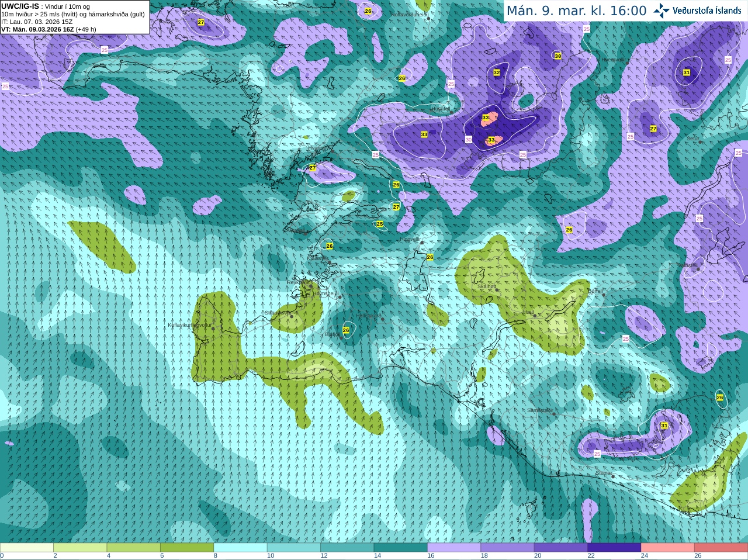Click the 'Veðurstofa Íslands' name text

(707, 11)
